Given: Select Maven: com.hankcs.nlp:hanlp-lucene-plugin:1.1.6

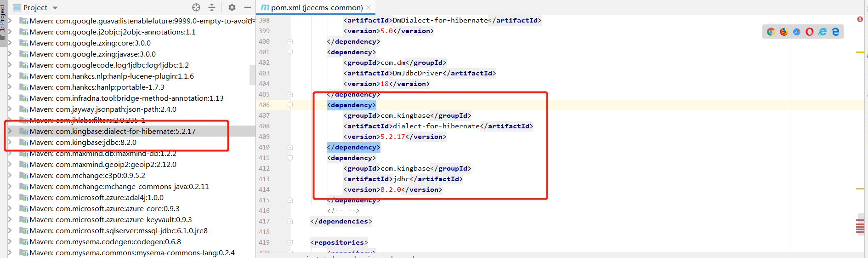Looking at the screenshot, I should 112,76.
